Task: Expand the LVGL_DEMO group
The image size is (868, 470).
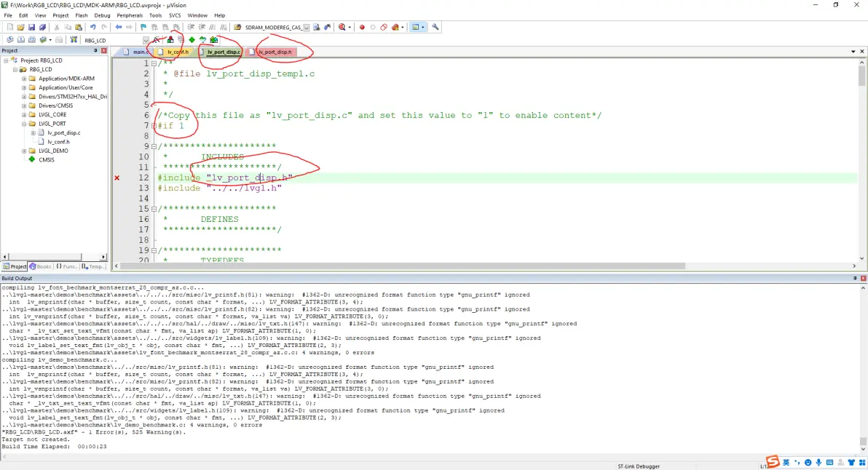Action: [24, 151]
